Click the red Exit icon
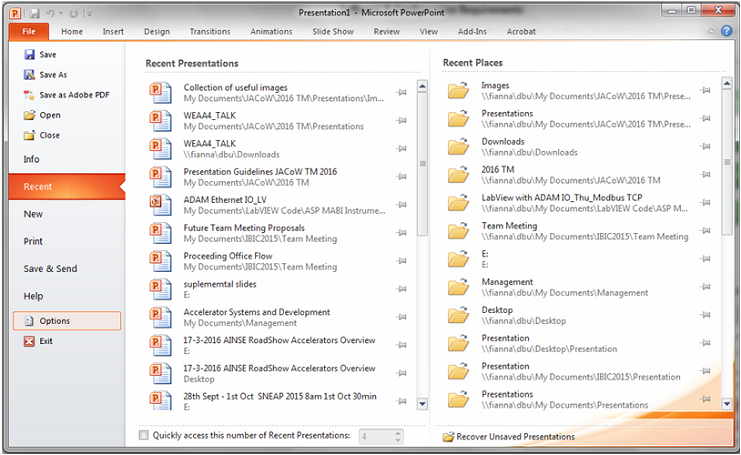741x455 pixels. click(x=29, y=341)
